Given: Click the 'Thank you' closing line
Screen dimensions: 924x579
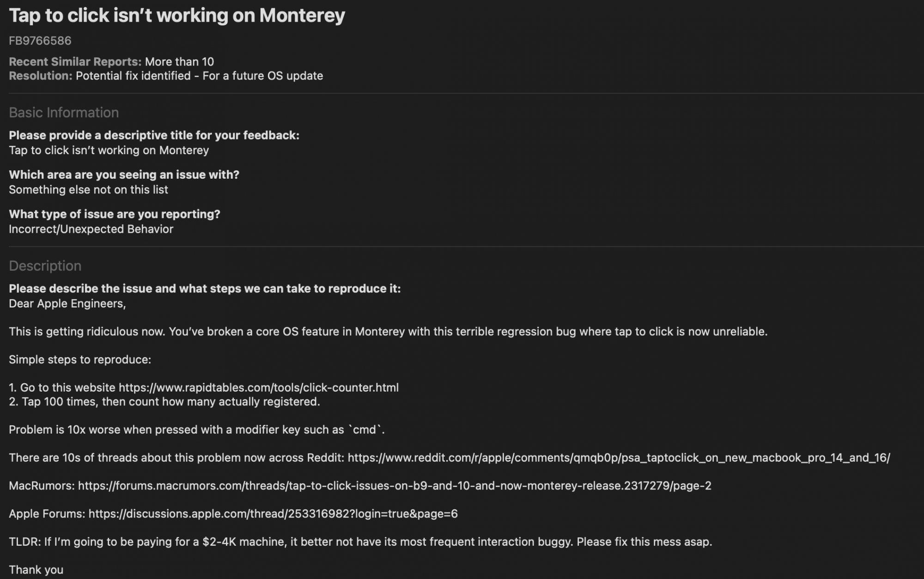Looking at the screenshot, I should [36, 570].
